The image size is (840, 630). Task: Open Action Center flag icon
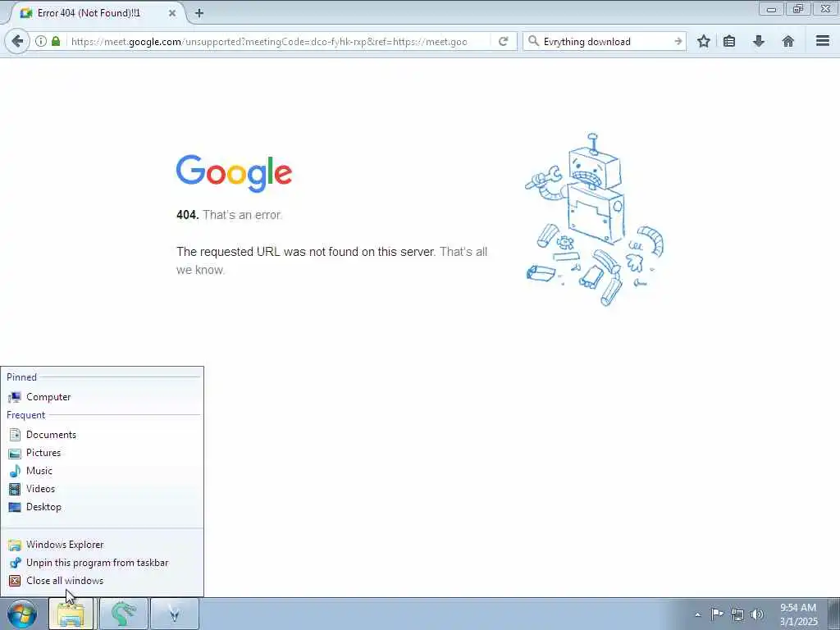pos(716,614)
